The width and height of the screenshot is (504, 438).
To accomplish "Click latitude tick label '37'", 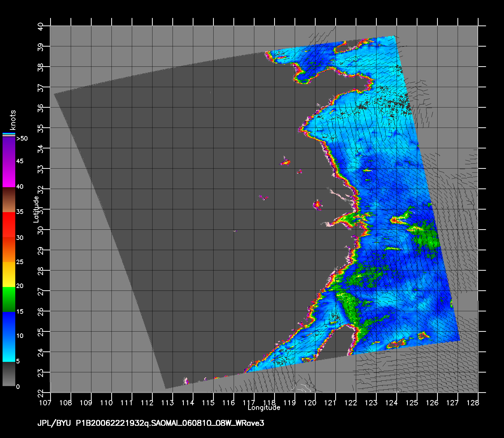I will point(41,88).
